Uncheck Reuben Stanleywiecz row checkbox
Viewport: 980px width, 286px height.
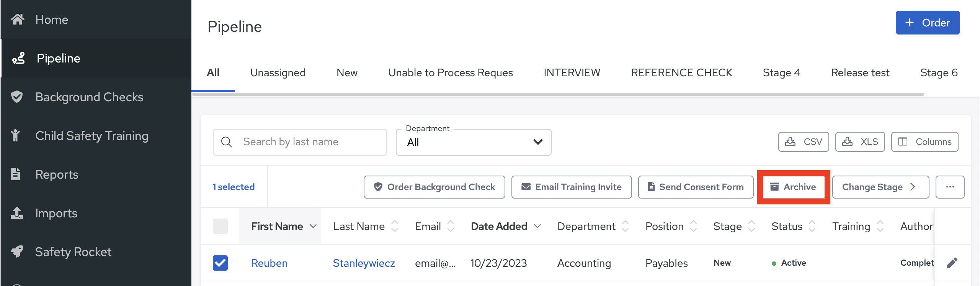[220, 263]
